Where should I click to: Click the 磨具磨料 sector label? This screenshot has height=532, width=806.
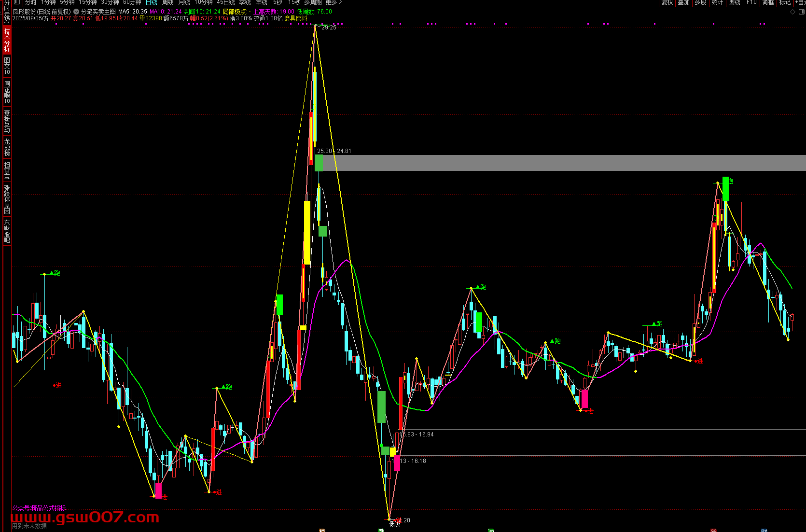(295, 18)
